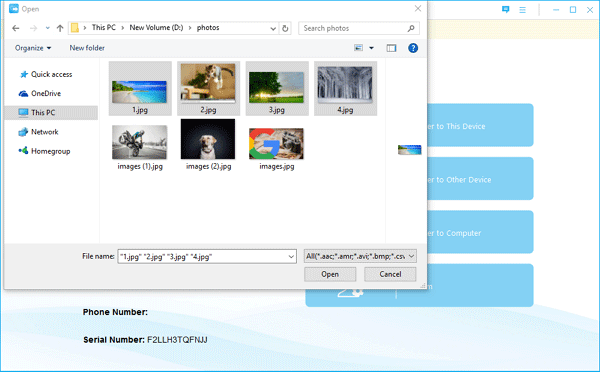Open the file name history dropdown
The width and height of the screenshot is (600, 372).
[291, 257]
